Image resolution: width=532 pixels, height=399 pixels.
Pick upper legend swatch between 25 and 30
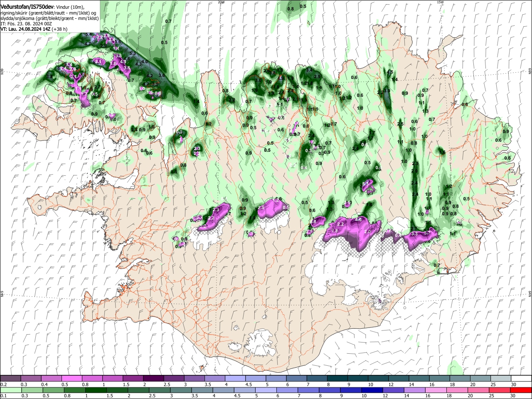coord(501,379)
